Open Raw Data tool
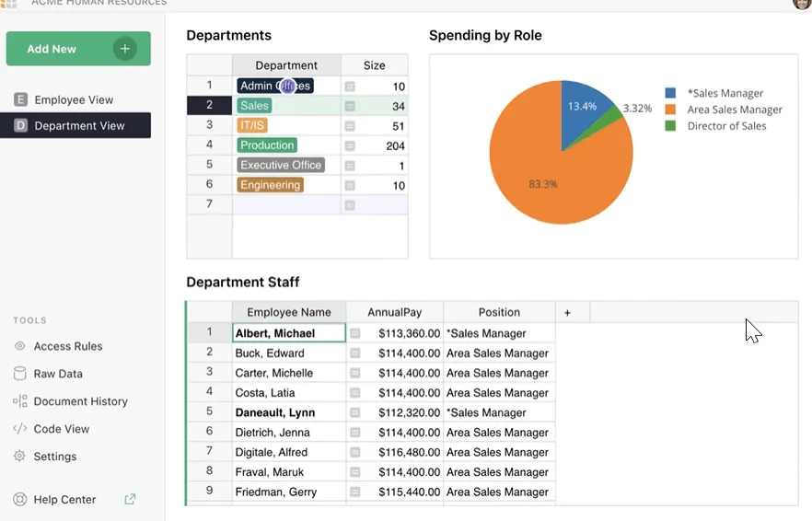 58,374
